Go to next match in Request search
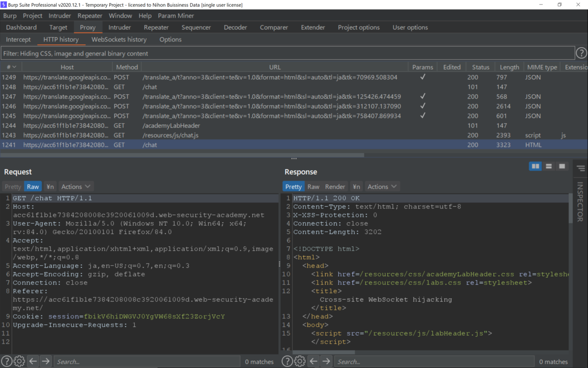Image resolution: width=588 pixels, height=368 pixels. point(46,362)
